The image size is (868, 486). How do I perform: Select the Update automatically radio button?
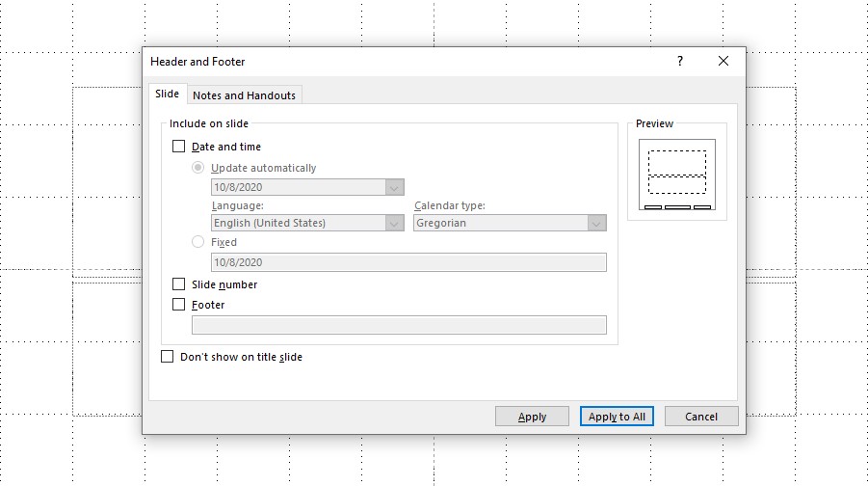(198, 168)
